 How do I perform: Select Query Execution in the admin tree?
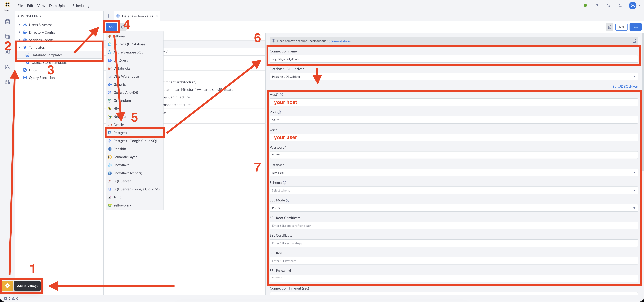point(42,78)
